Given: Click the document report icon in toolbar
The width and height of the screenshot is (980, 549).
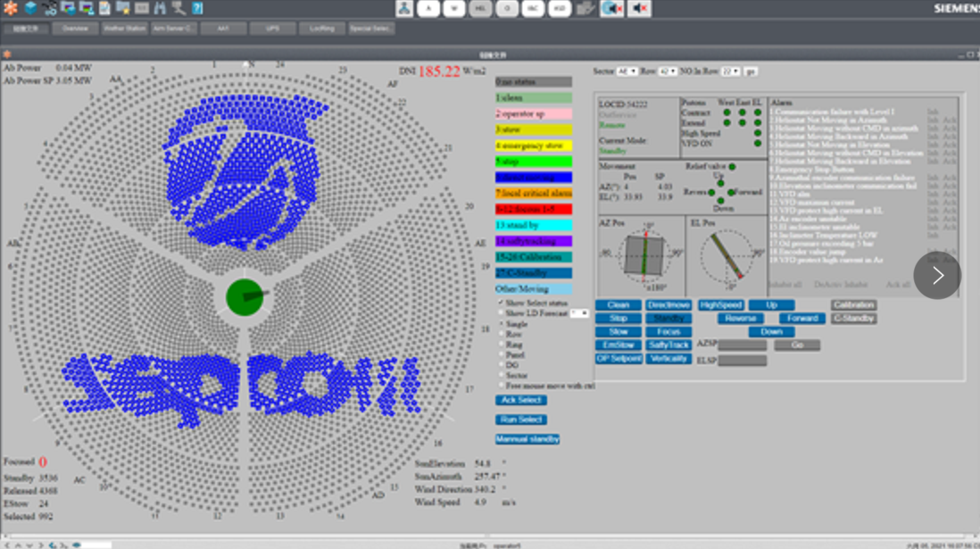Looking at the screenshot, I should coord(104,9).
